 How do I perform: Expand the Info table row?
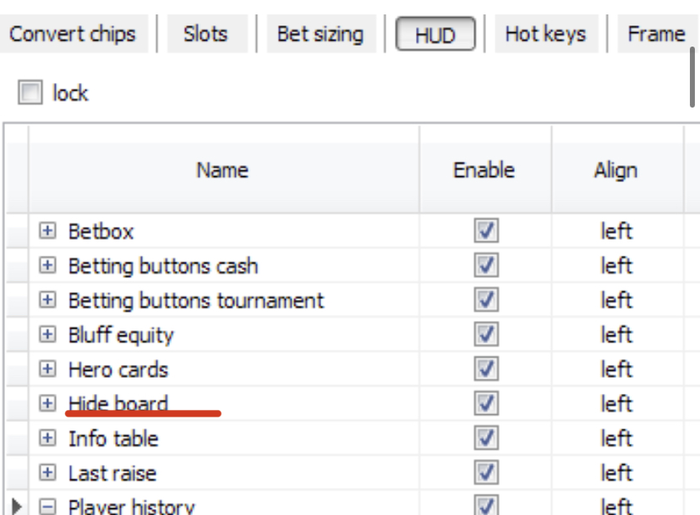point(47,438)
